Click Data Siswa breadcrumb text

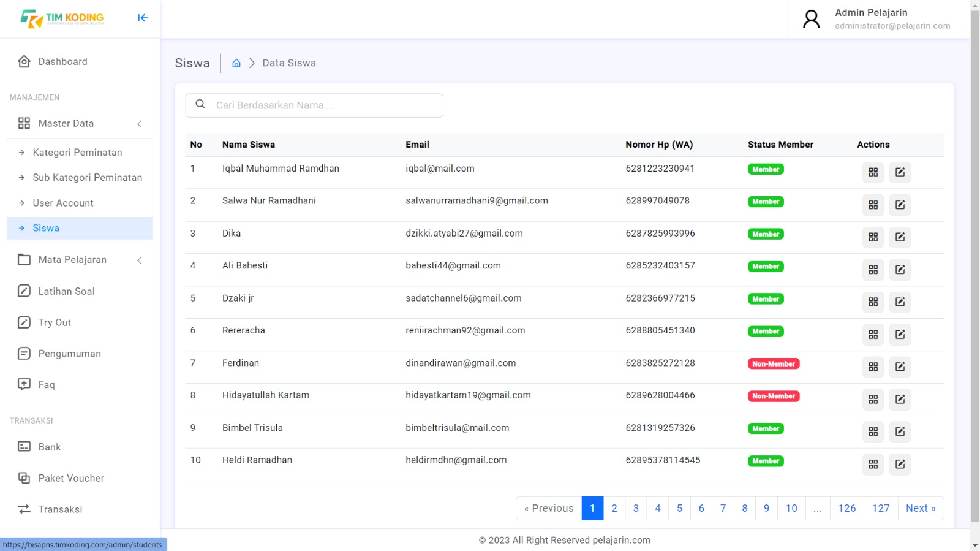pyautogui.click(x=289, y=63)
